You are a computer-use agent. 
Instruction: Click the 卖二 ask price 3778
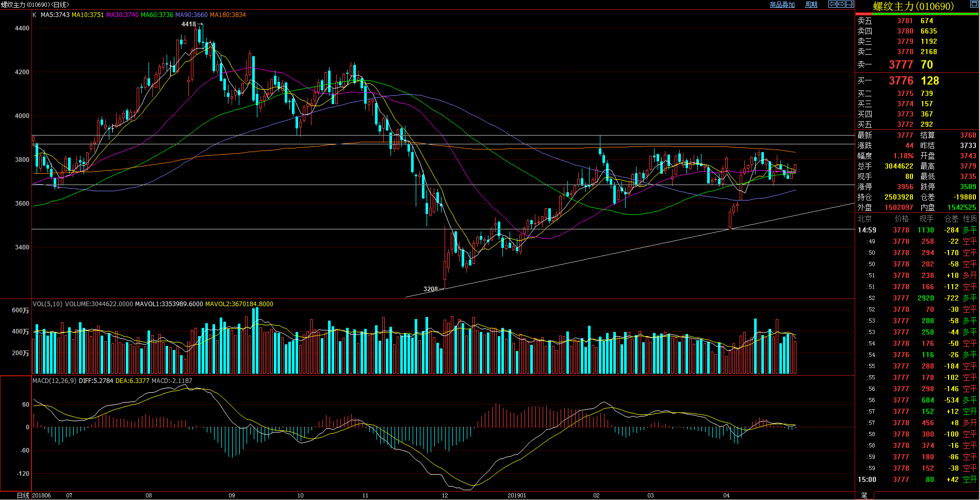[905, 52]
